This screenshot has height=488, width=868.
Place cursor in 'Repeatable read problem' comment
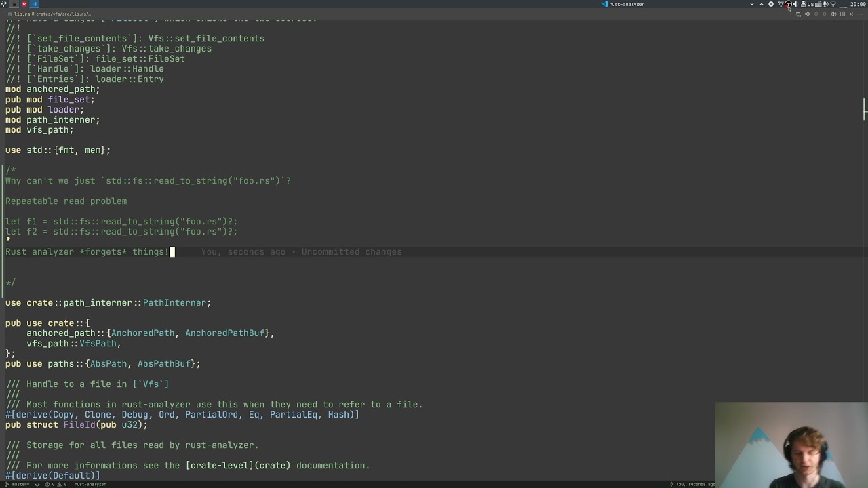66,201
